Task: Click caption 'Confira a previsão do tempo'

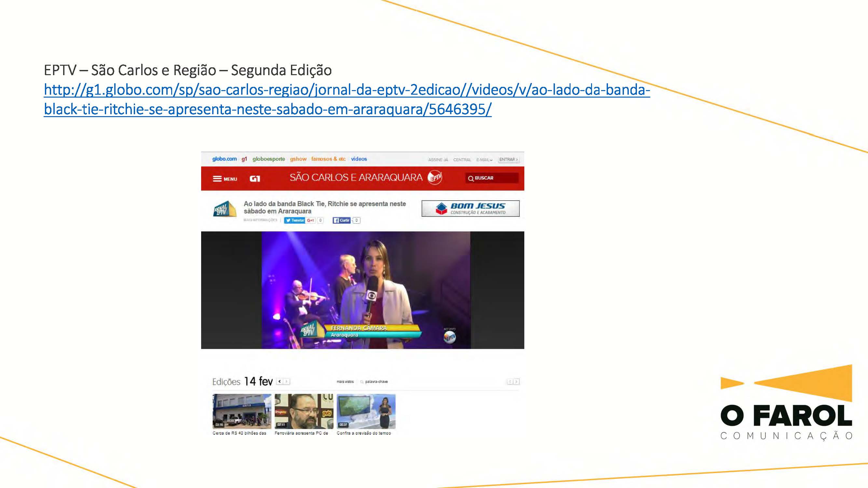Action: (364, 433)
